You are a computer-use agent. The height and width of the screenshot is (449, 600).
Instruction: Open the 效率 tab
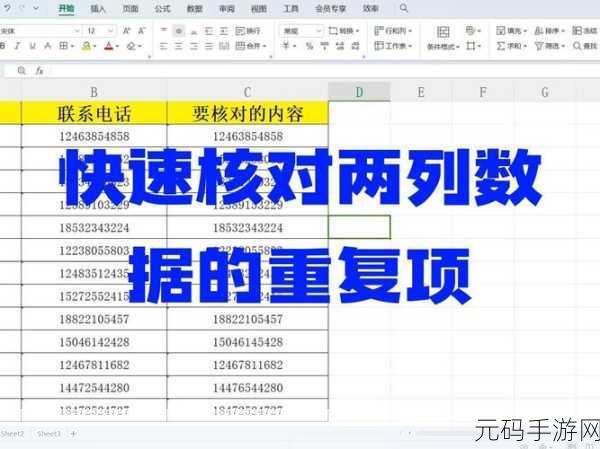tap(371, 8)
